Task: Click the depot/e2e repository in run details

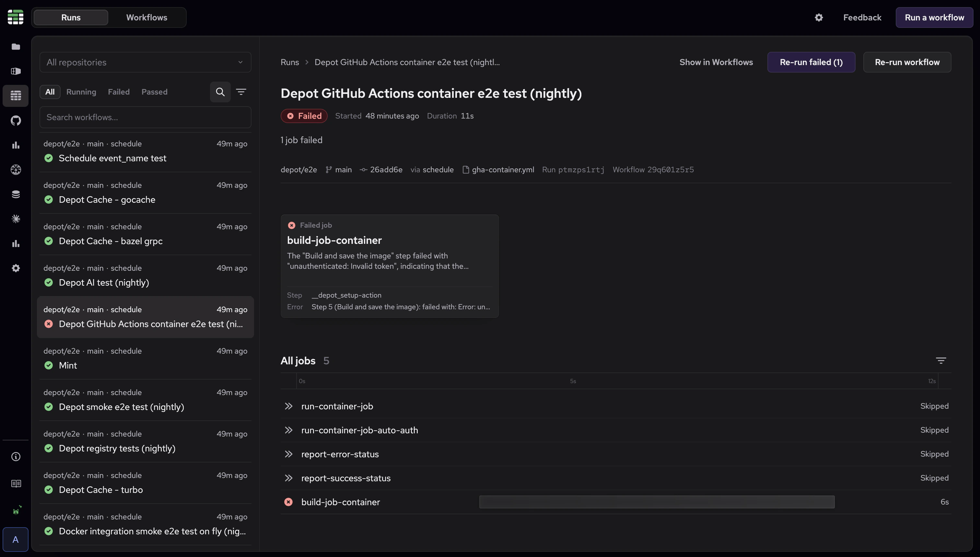Action: click(298, 169)
